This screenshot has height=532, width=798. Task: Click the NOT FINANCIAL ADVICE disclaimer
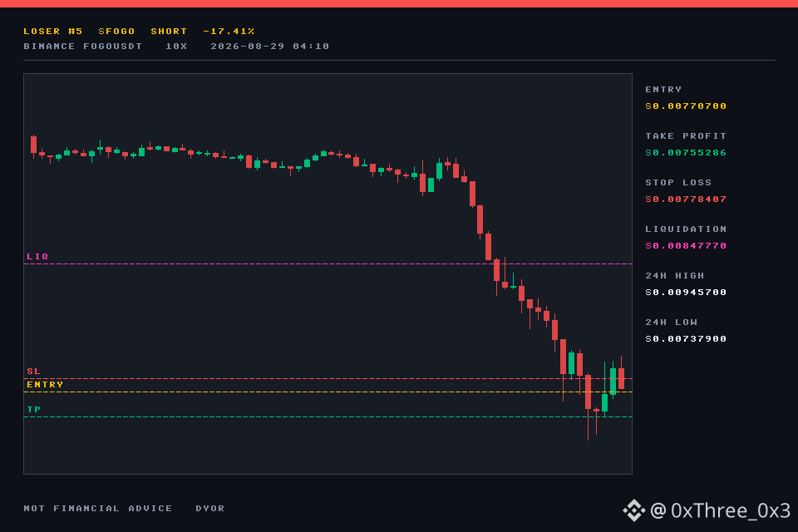(x=98, y=508)
